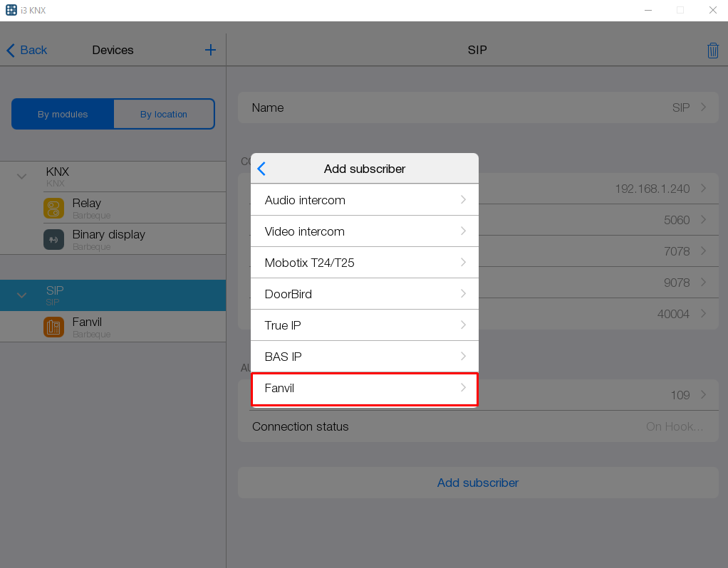Select True IP subscriber option
The image size is (728, 568).
364,325
